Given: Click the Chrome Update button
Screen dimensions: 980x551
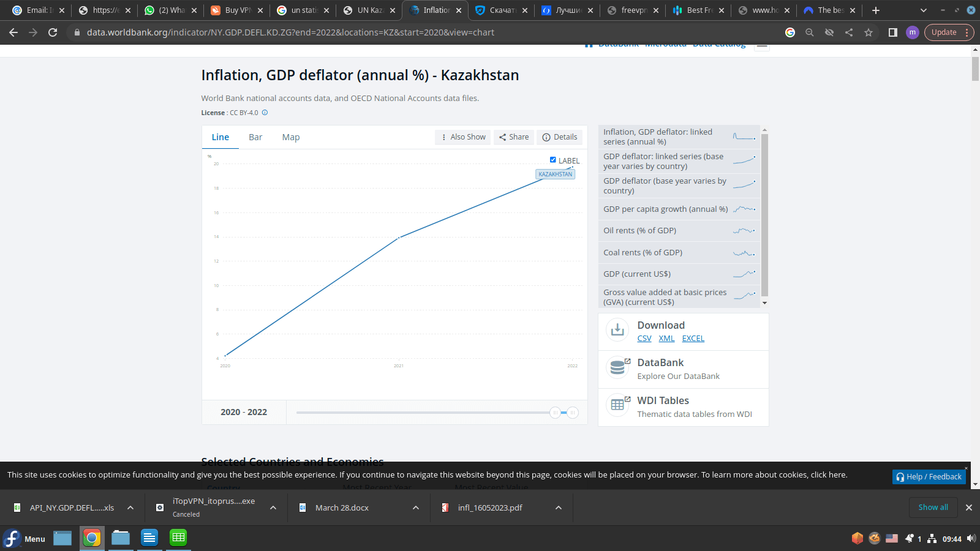Looking at the screenshot, I should pos(944,32).
